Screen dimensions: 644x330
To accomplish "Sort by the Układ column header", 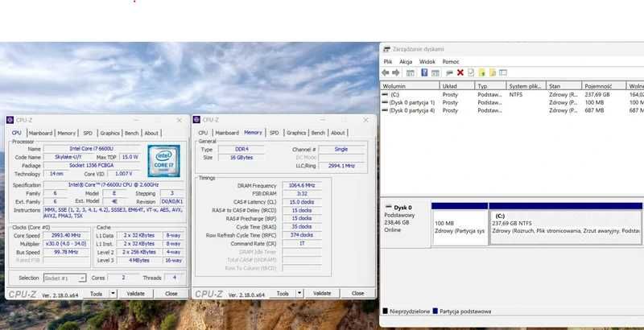I will click(x=457, y=86).
